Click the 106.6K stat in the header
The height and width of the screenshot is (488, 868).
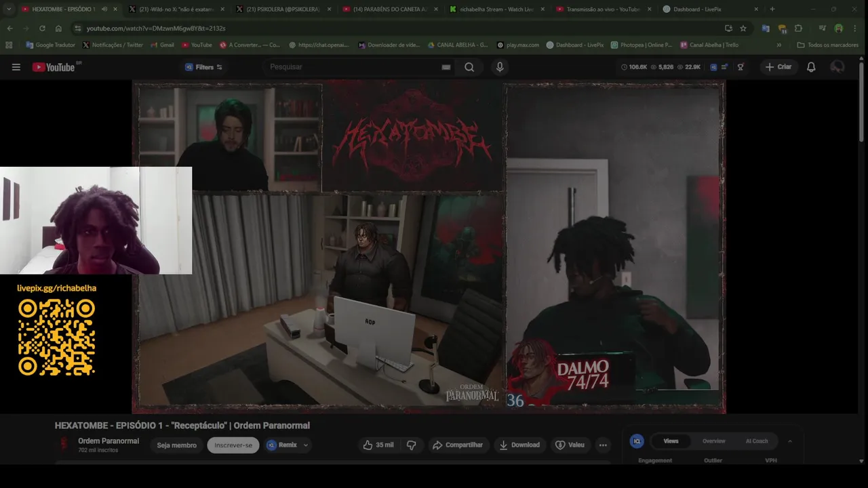point(634,67)
